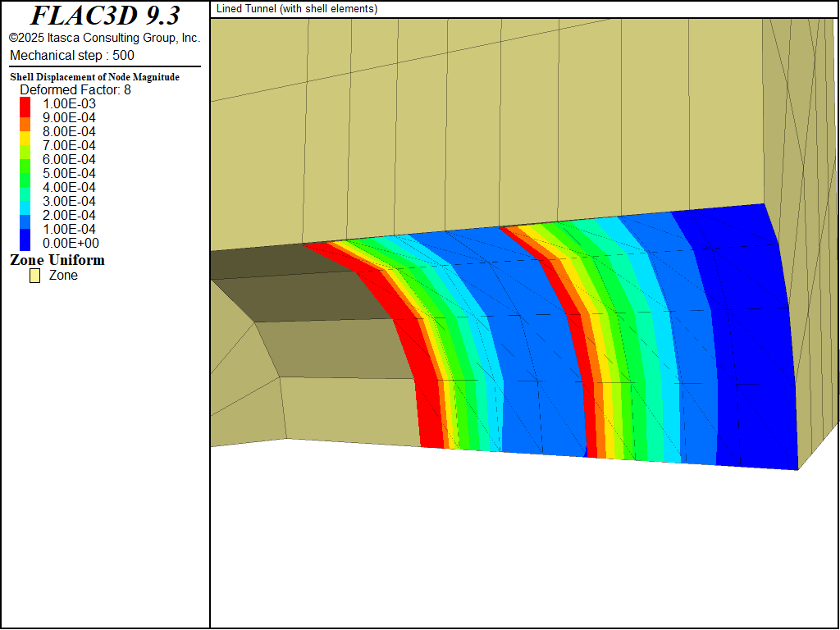Click the Deformed Factor: 8 label
840x630 pixels.
tap(75, 90)
